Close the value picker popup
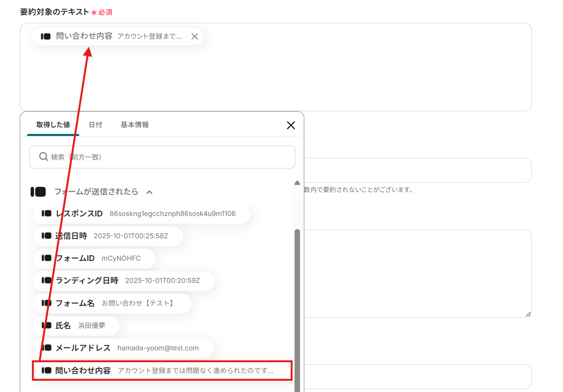This screenshot has width=563, height=392. [291, 125]
